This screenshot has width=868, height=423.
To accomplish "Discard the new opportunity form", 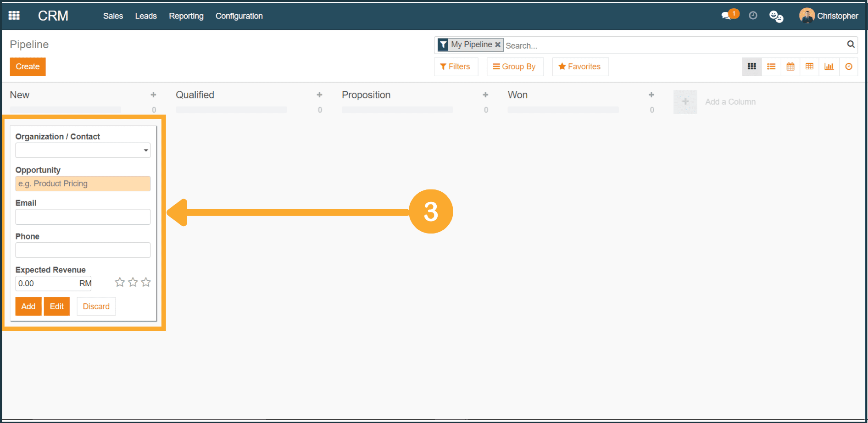I will 96,306.
